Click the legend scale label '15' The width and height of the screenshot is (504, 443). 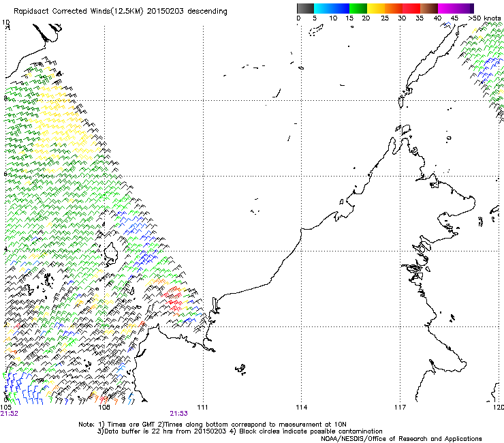(x=349, y=18)
